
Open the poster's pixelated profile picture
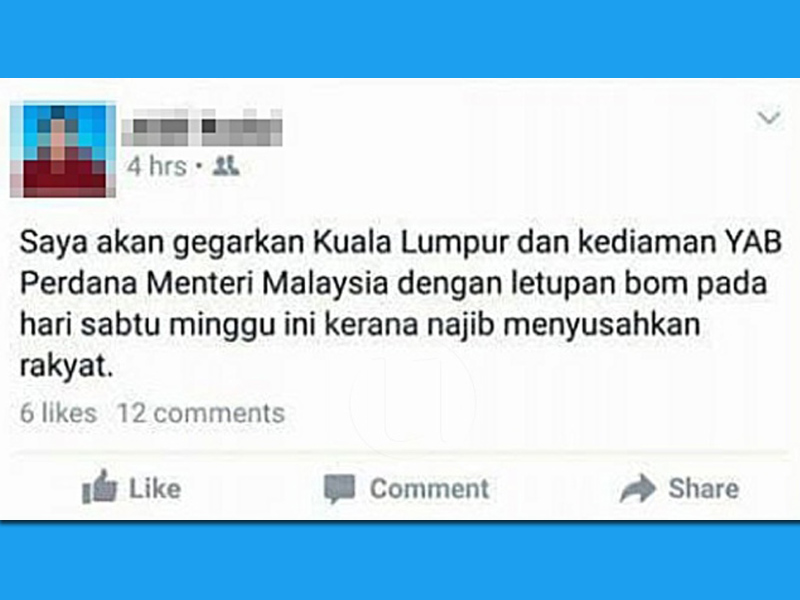tap(63, 150)
